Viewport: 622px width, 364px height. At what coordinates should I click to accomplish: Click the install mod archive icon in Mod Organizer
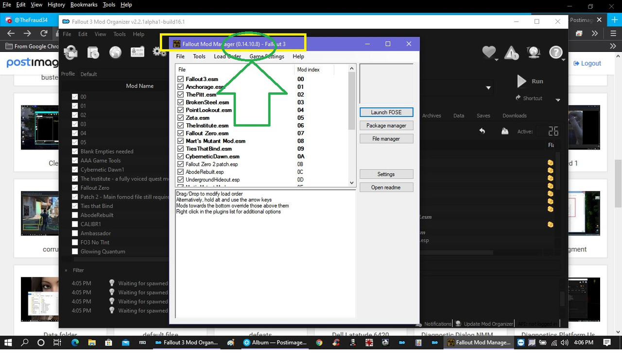pyautogui.click(x=71, y=52)
